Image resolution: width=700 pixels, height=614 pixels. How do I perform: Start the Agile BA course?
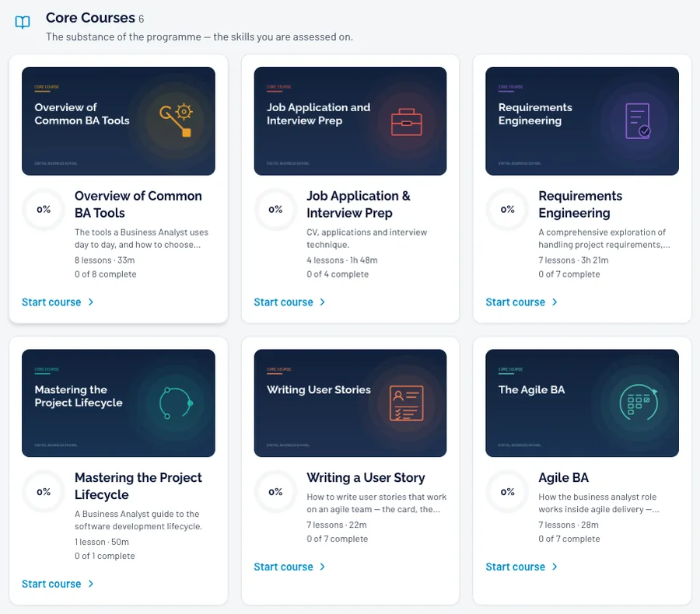(x=522, y=567)
